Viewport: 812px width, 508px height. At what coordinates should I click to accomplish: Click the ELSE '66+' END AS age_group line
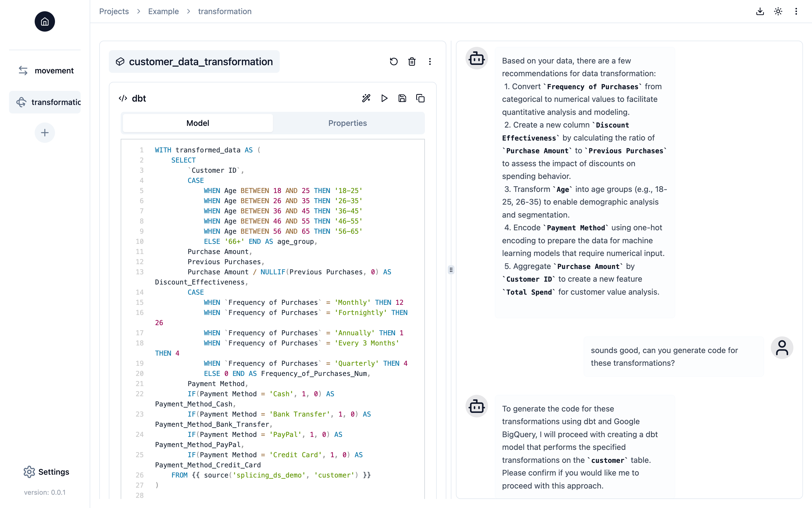261,241
